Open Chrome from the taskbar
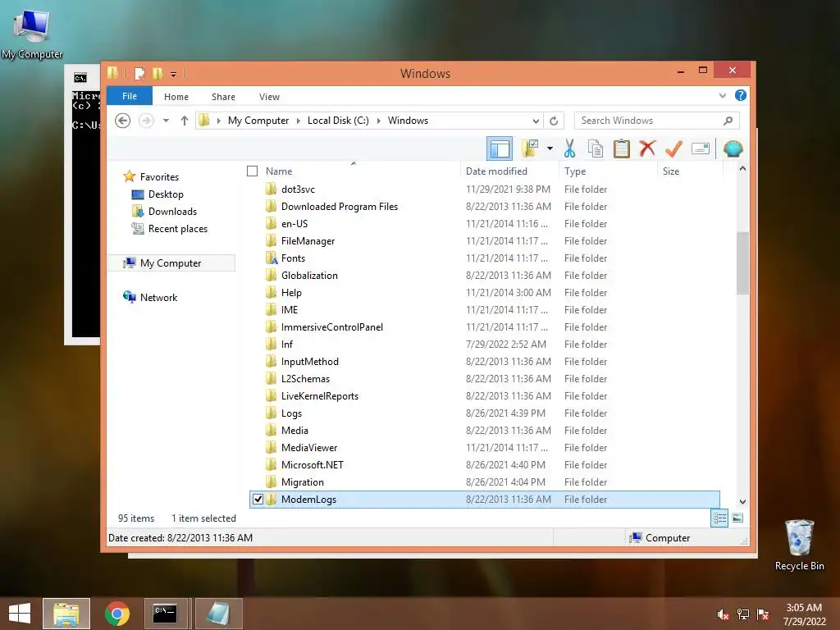 [x=116, y=614]
